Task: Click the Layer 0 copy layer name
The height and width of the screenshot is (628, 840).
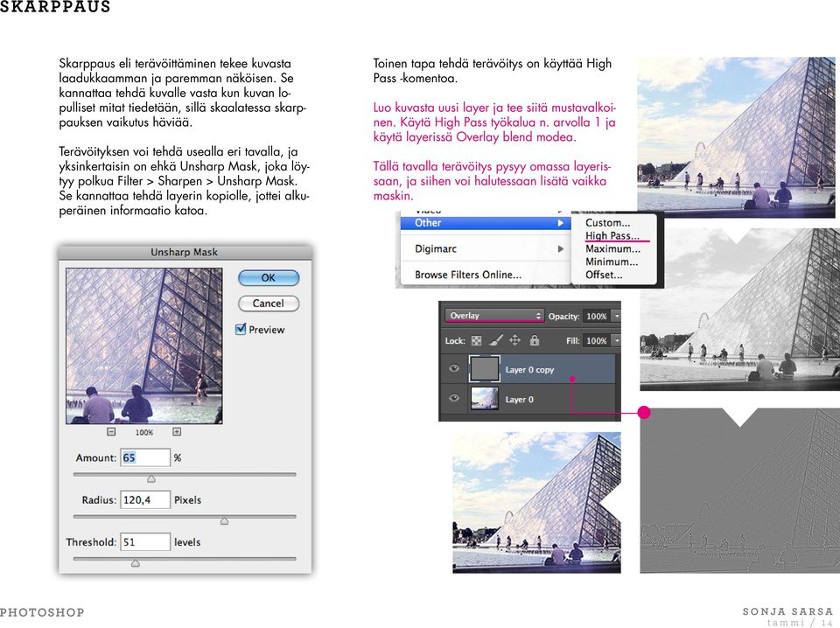Action: 529,370
